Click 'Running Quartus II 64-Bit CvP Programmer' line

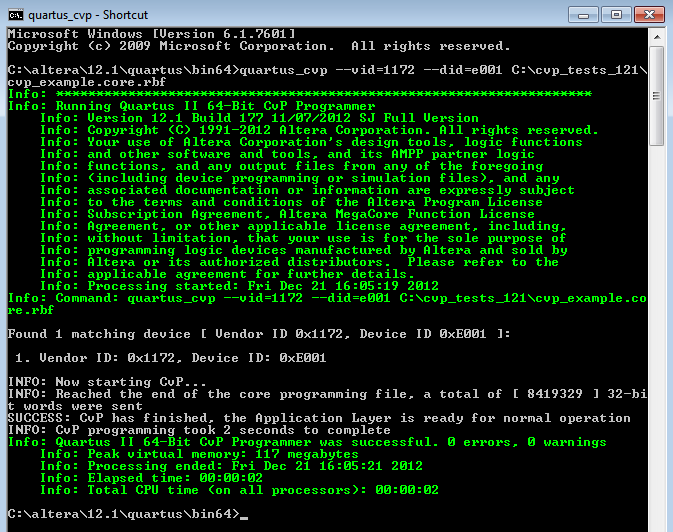tap(191, 106)
